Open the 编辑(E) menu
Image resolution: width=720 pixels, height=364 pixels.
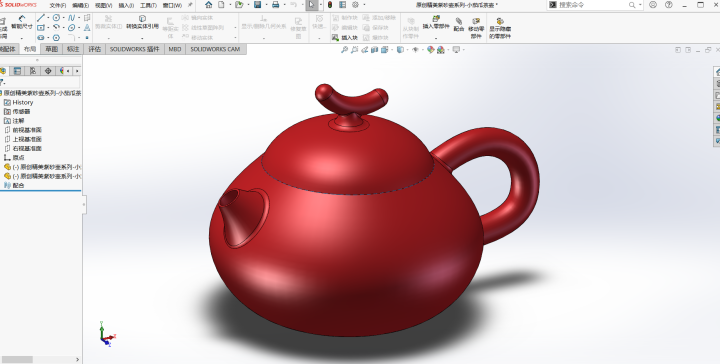click(80, 6)
